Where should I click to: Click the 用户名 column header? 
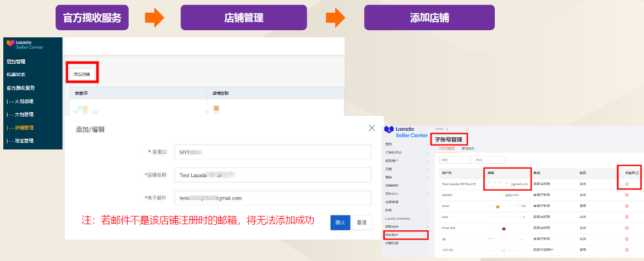[x=447, y=173]
